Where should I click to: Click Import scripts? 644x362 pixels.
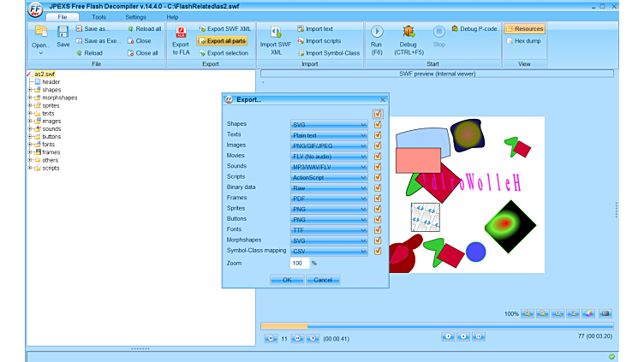point(319,41)
